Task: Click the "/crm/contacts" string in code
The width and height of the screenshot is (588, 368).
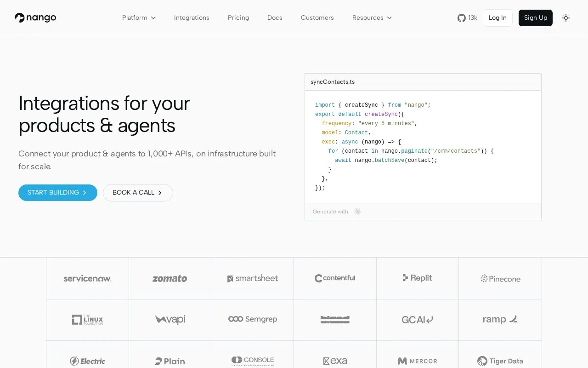Action: [456, 151]
